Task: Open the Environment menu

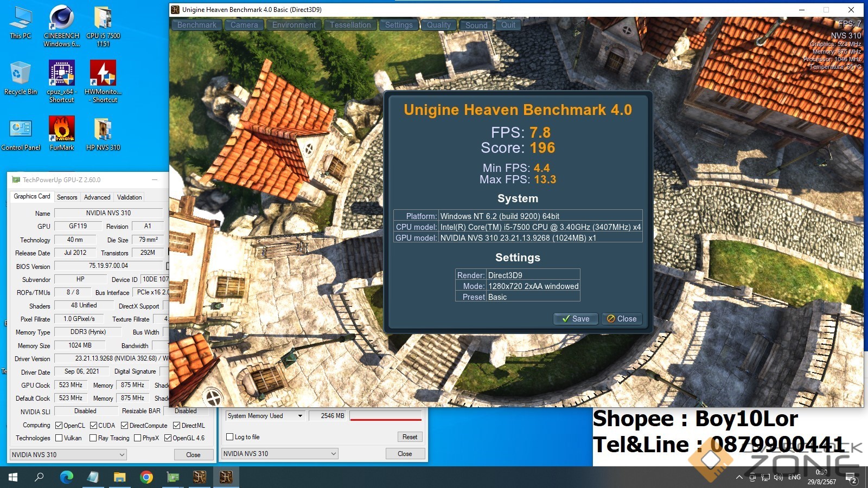Action: [293, 25]
